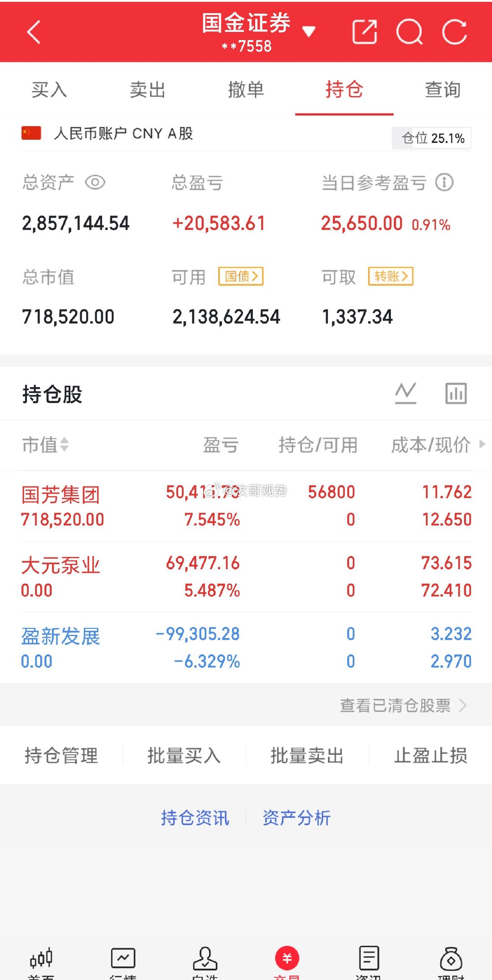Tap 批量卖出 button
The image size is (492, 980).
(x=307, y=755)
